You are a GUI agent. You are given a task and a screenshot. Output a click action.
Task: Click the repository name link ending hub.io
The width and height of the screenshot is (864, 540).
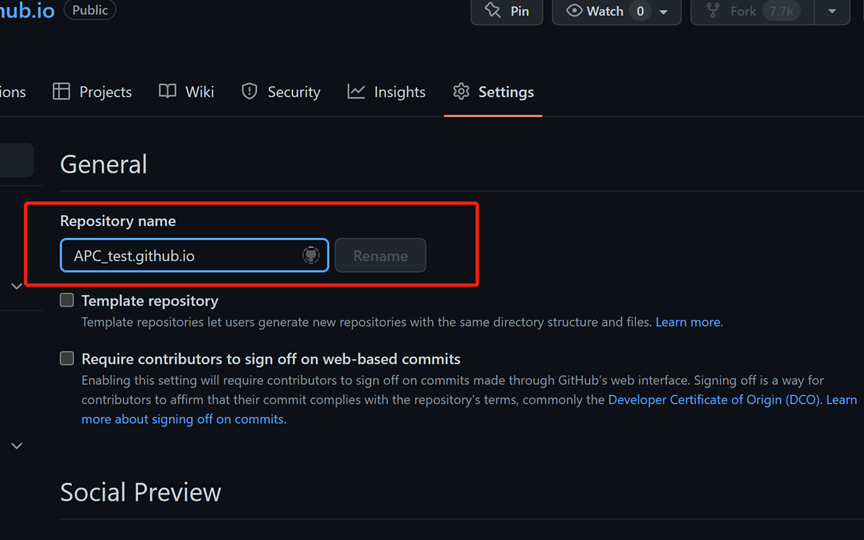27,10
